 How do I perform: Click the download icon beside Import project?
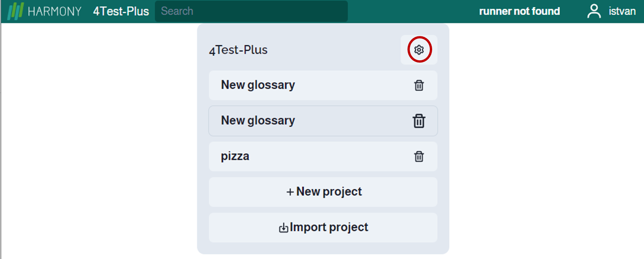coord(283,228)
